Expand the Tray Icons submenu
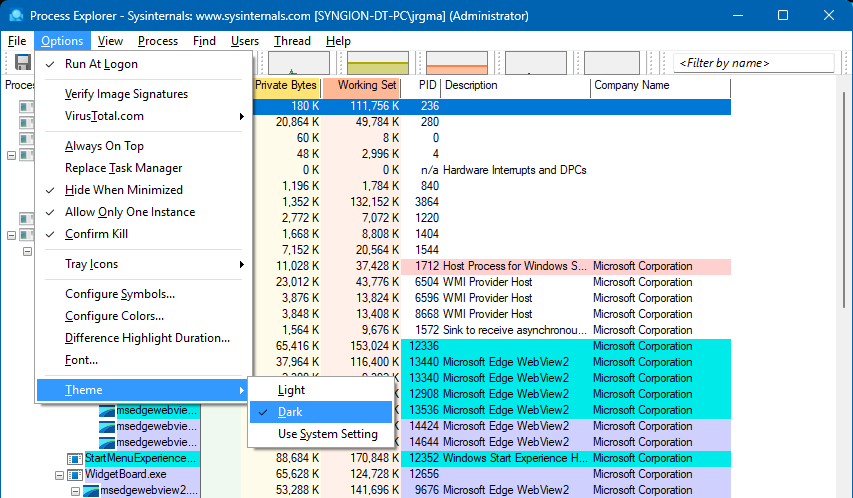This screenshot has height=498, width=853. (x=144, y=264)
